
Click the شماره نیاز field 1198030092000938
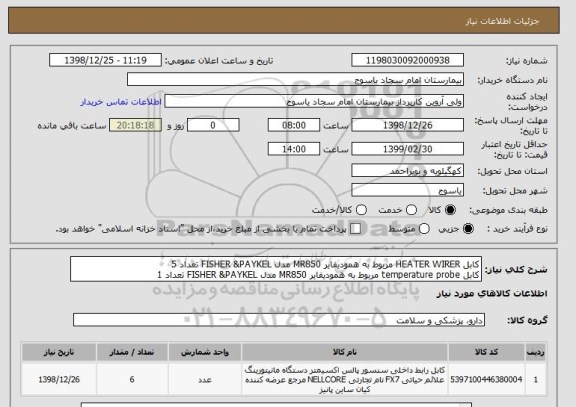[407, 60]
